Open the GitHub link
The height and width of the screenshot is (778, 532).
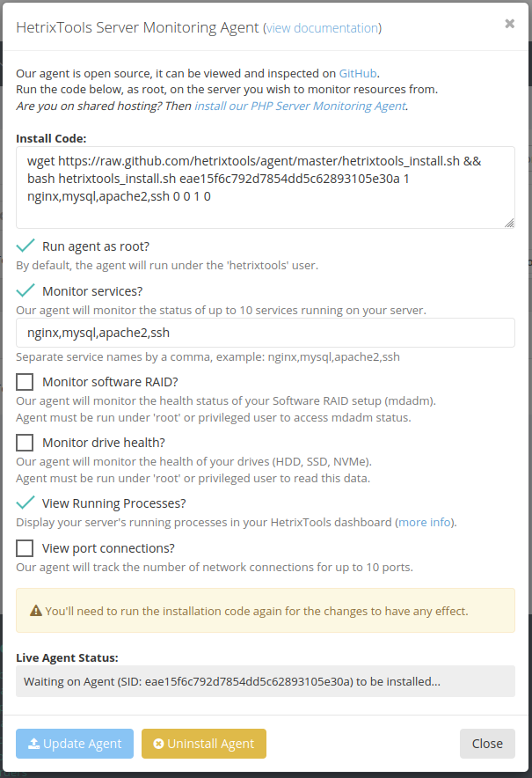[x=358, y=73]
